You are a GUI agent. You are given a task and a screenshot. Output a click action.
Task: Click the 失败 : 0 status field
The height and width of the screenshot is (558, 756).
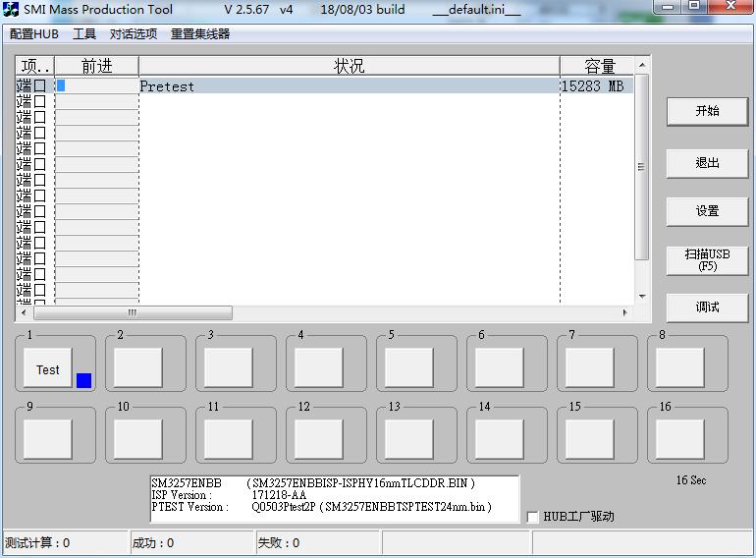[317, 543]
